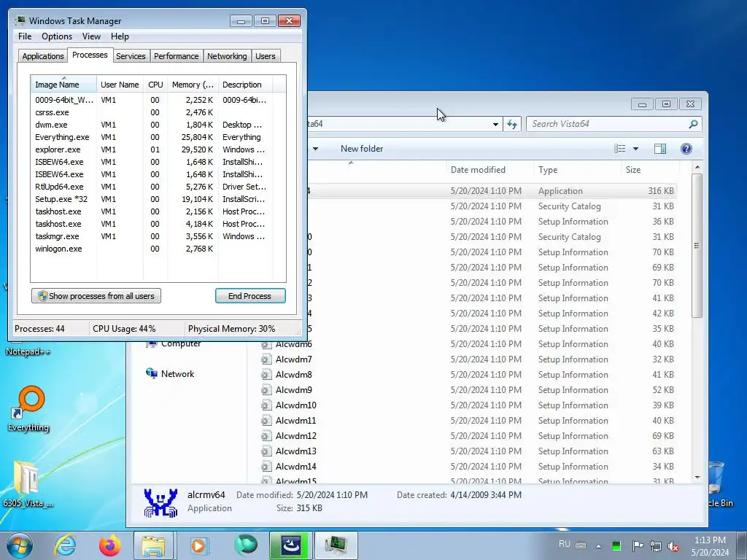Switch to the InstallShield setup taskbar button
The image size is (747, 560).
pyautogui.click(x=290, y=545)
